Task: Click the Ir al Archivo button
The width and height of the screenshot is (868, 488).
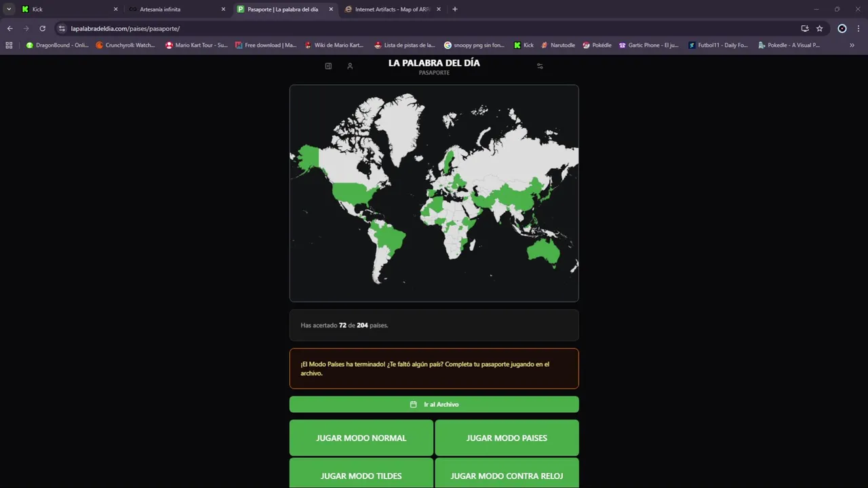Action: coord(434,405)
